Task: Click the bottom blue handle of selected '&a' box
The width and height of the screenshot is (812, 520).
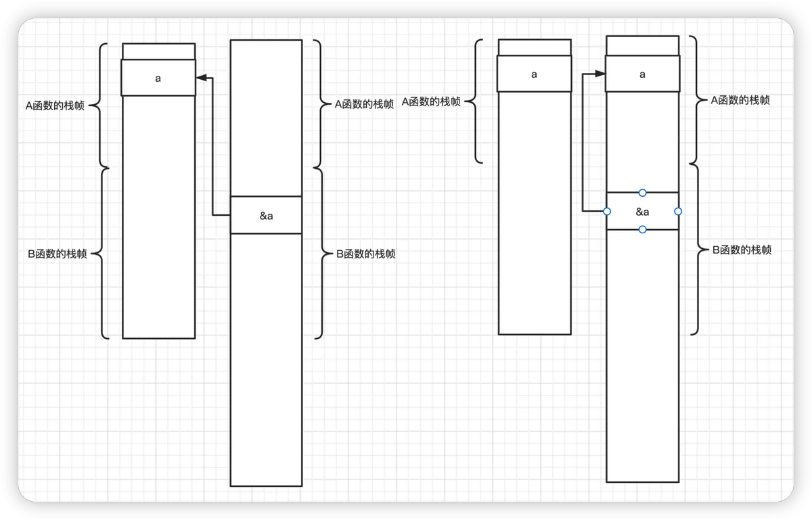Action: (x=642, y=230)
